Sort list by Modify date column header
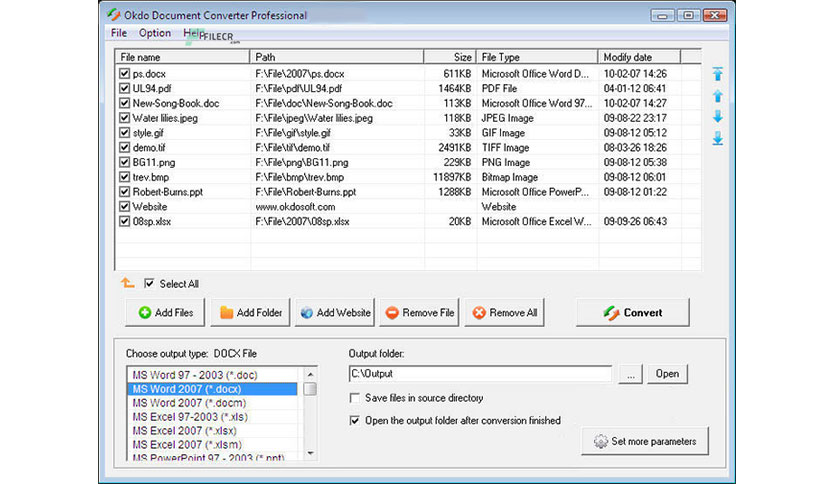The width and height of the screenshot is (836, 484). pyautogui.click(x=639, y=57)
